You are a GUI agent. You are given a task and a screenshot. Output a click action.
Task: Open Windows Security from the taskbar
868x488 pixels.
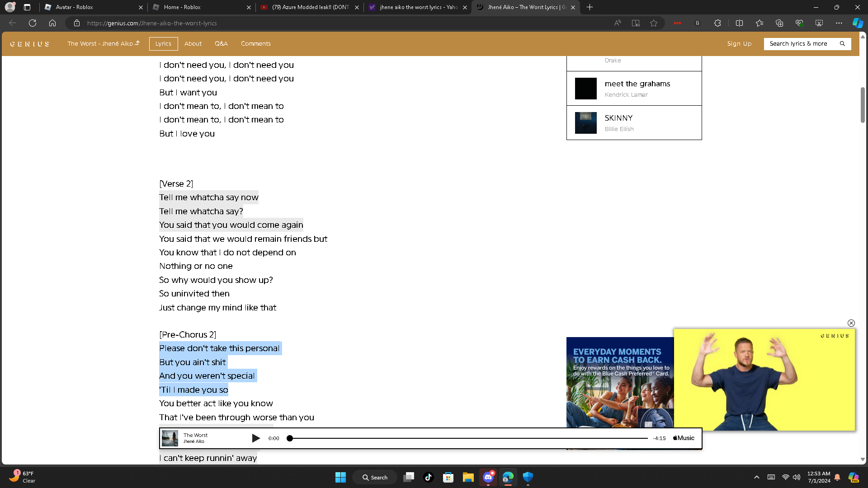click(528, 477)
